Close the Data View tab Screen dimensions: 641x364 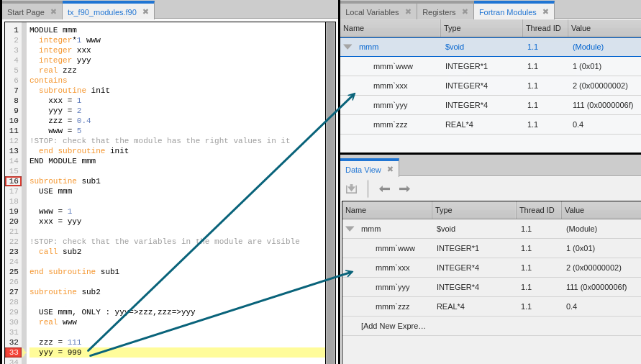[390, 169]
